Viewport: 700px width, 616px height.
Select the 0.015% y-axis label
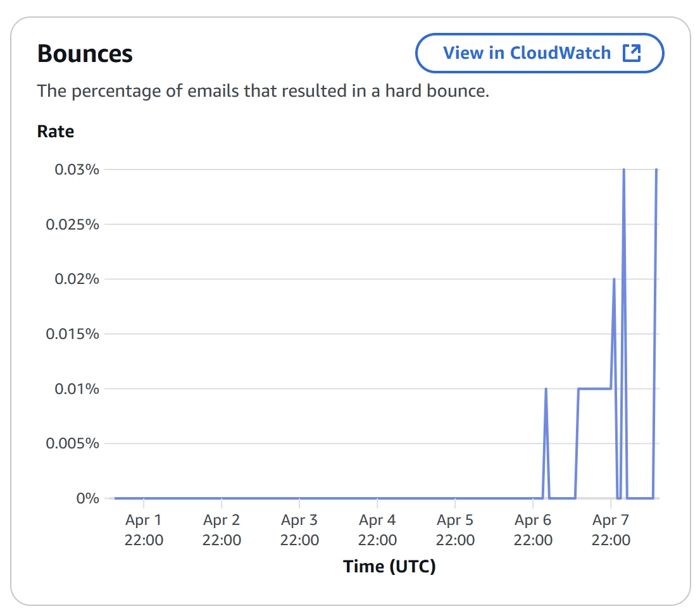coord(73,334)
